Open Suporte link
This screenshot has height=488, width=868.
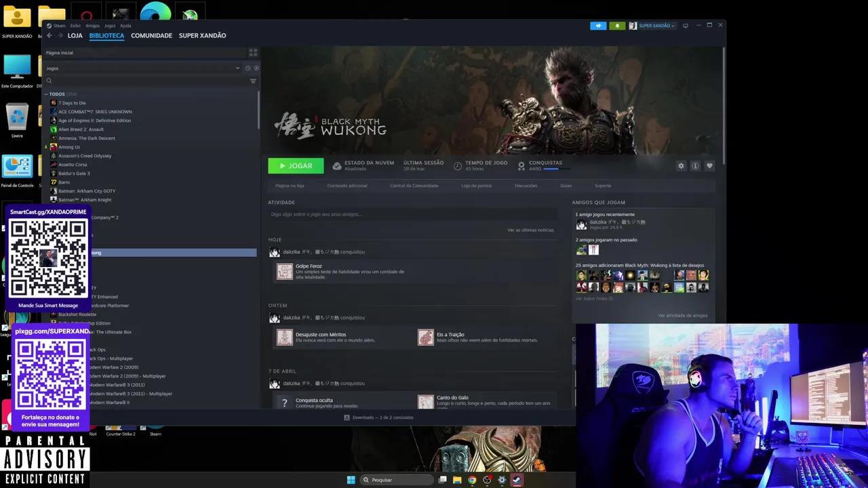[x=603, y=186]
